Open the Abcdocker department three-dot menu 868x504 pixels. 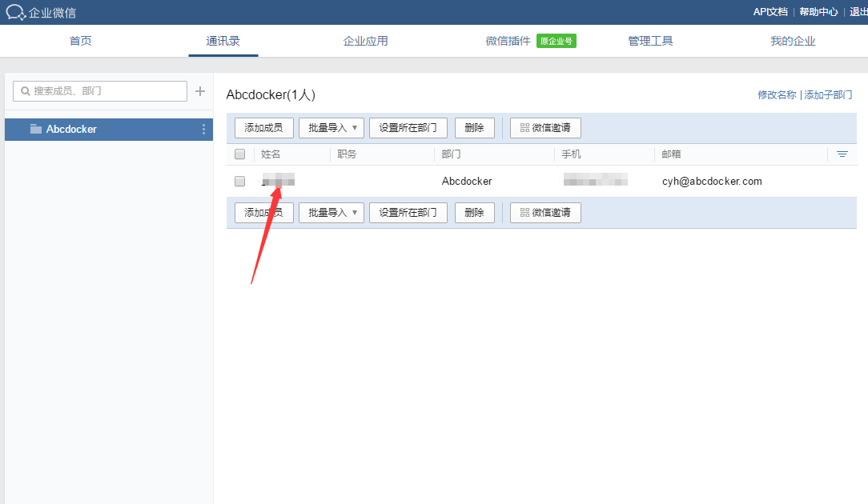203,130
